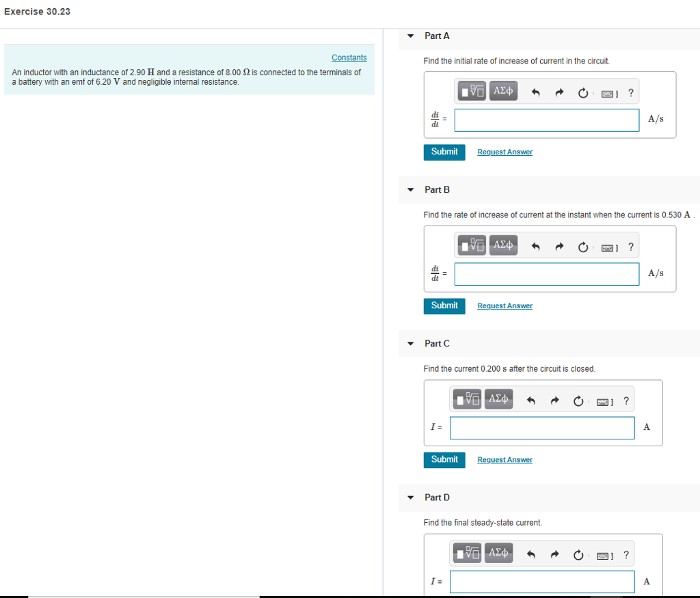This screenshot has height=598, width=700.
Task: Click the help question mark in Part A
Action: click(x=631, y=93)
